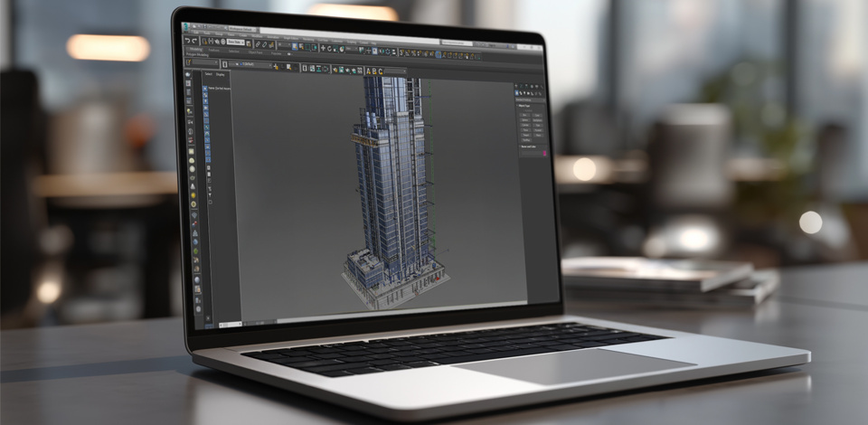Choose the highlighted Geometry category icon

click(517, 93)
